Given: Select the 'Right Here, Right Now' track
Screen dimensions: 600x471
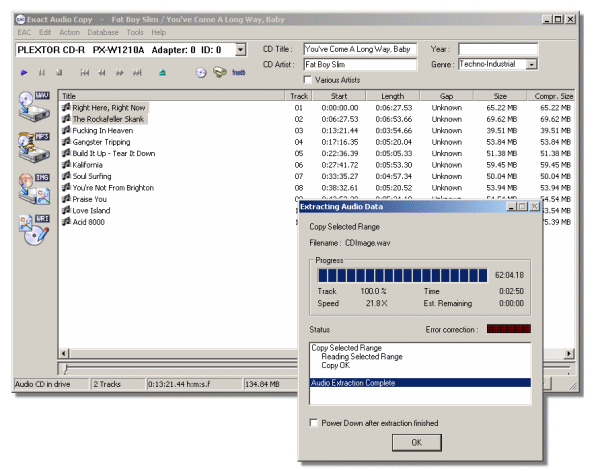Looking at the screenshot, I should pyautogui.click(x=109, y=108).
